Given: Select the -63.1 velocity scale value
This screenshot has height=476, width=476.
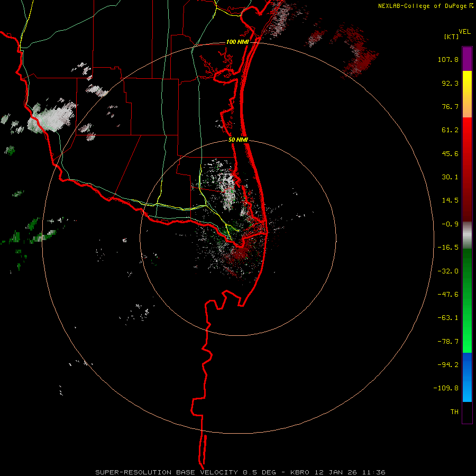Looking at the screenshot, I should (x=448, y=318).
